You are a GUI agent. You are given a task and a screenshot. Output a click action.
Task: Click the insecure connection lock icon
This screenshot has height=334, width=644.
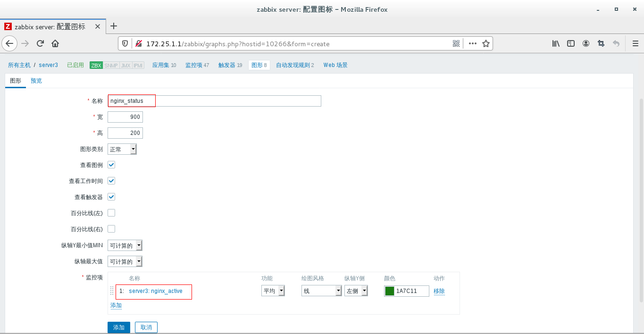click(x=139, y=43)
